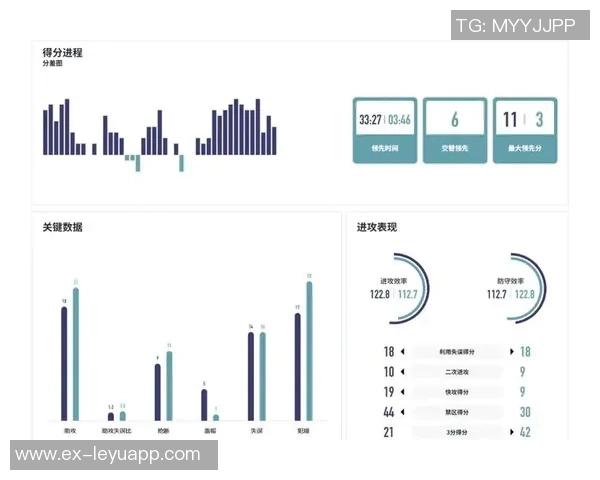The height and width of the screenshot is (480, 600).
Task: Click the 犯规 teal bar
Action: pos(309,350)
